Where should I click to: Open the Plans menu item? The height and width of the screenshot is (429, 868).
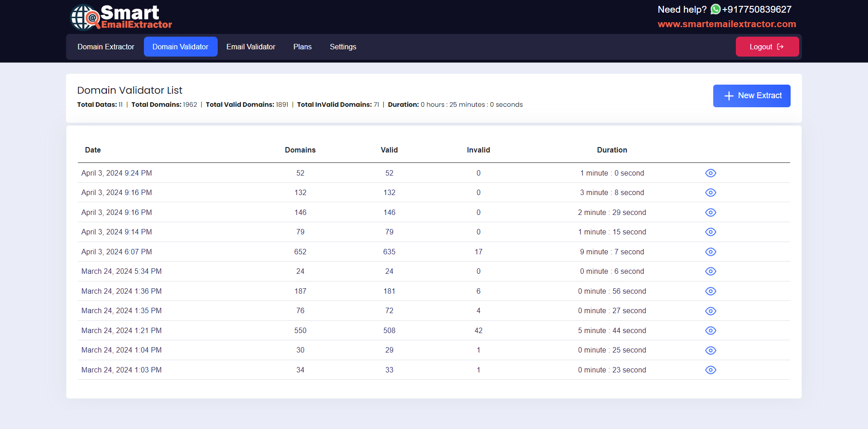click(x=302, y=47)
